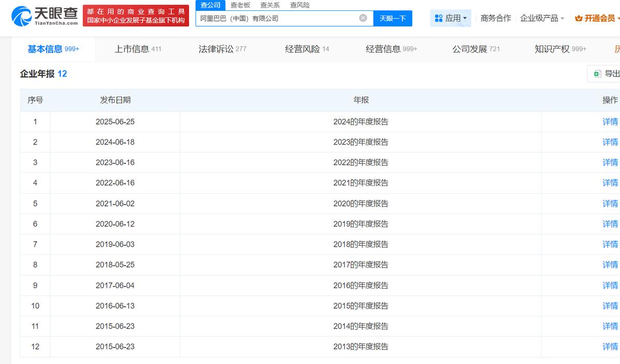
Task: Click the Excel export icon button
Action: [597, 74]
